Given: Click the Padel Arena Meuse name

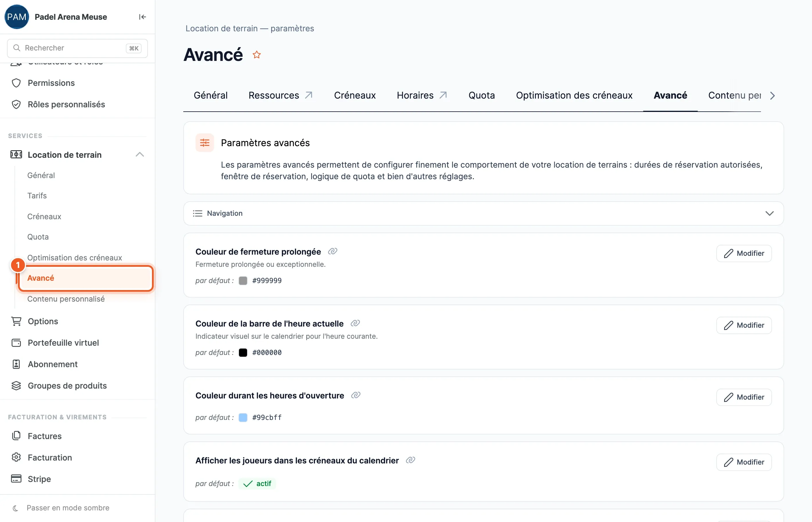Looking at the screenshot, I should pos(71,17).
